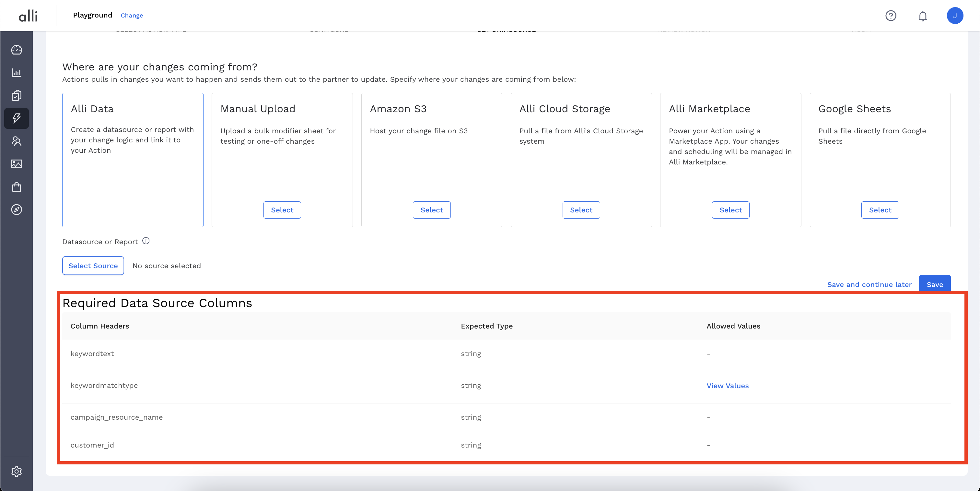This screenshot has width=980, height=491.
Task: Open the bar chart reports icon
Action: (x=16, y=73)
